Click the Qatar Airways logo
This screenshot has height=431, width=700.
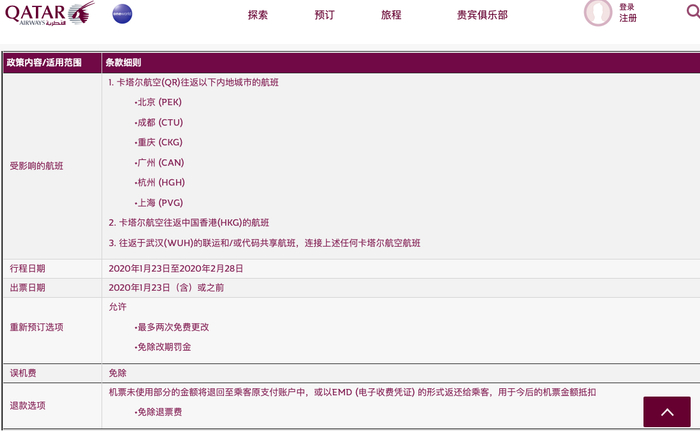click(50, 13)
